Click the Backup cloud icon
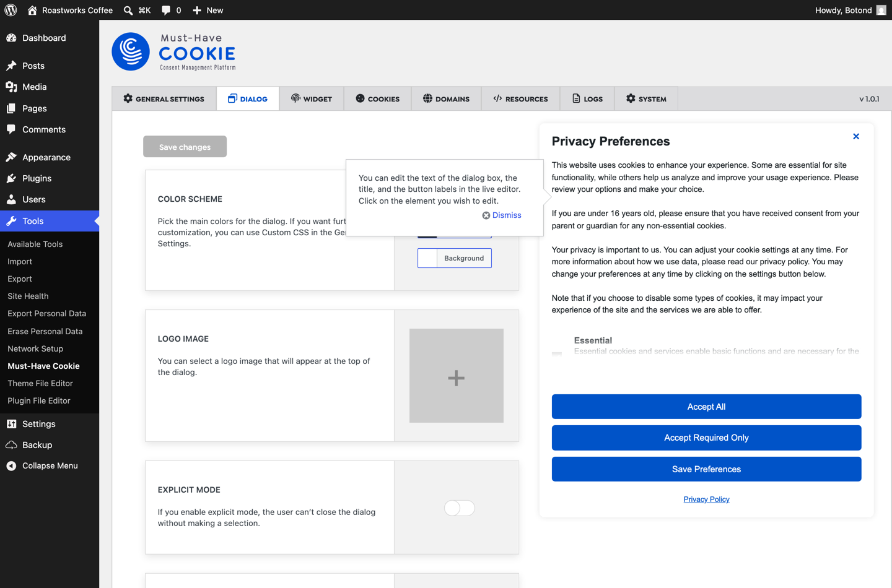Screen dimensions: 892x588 (x=11, y=445)
